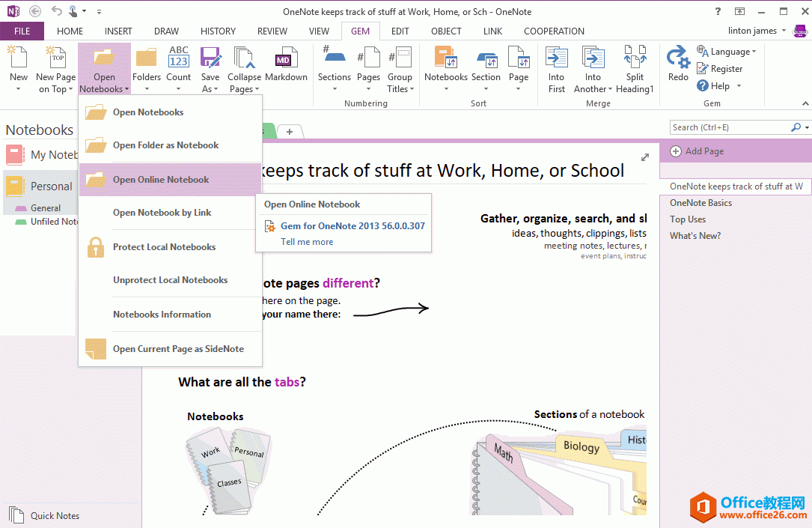
Task: Click the Search input field
Action: [x=729, y=128]
